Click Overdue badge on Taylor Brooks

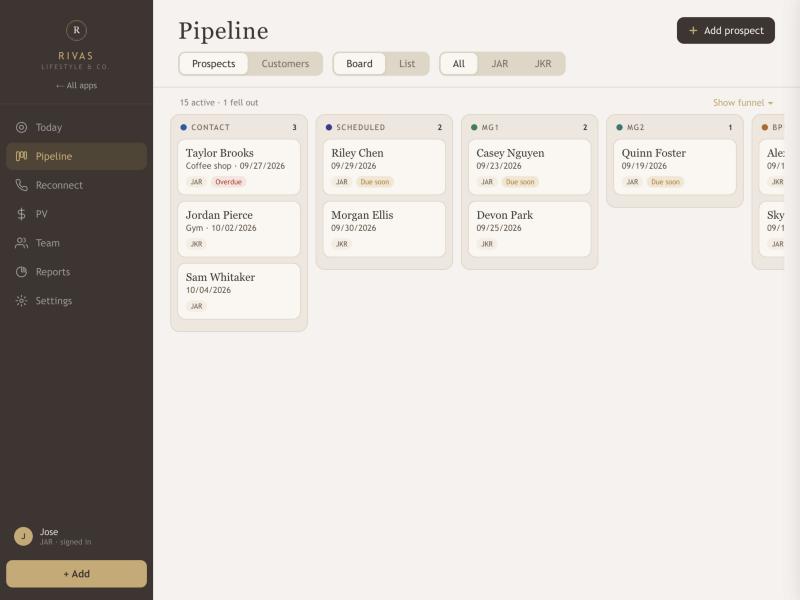click(228, 182)
